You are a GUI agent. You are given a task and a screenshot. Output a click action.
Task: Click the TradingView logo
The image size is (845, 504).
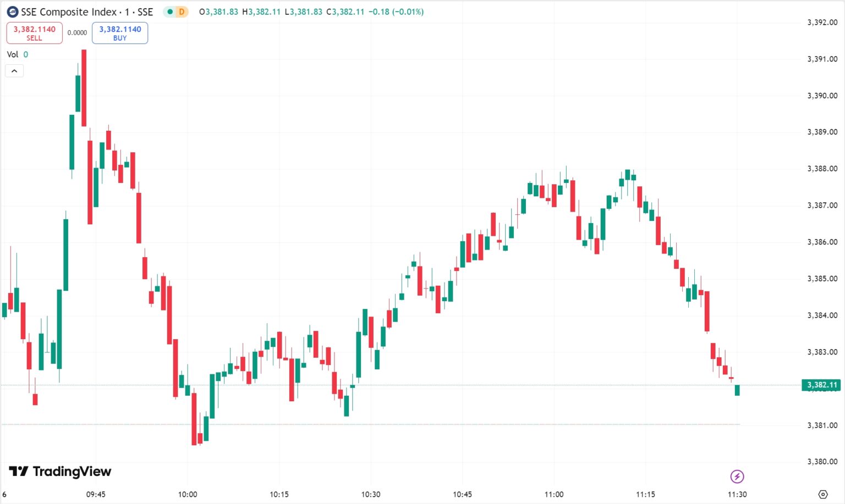tap(60, 471)
